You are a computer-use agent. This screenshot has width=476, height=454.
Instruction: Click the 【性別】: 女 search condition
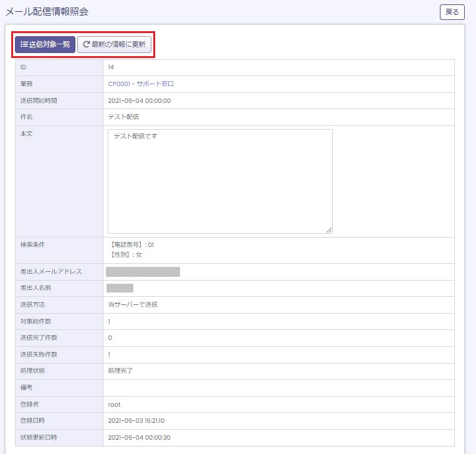coord(125,255)
